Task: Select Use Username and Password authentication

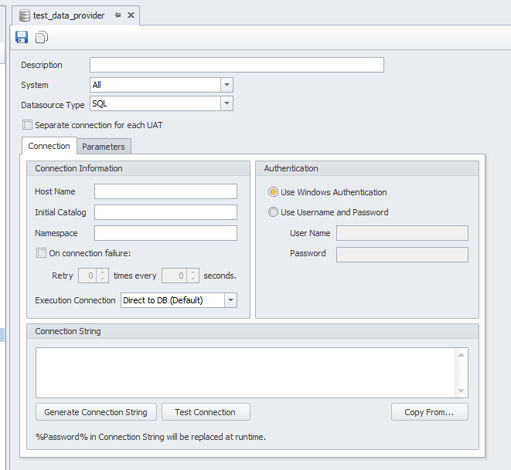Action: 273,212
